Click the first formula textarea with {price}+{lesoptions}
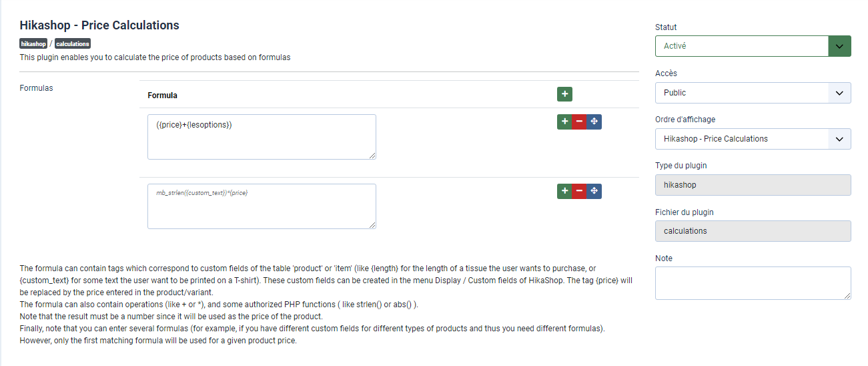868x366 pixels. (261, 137)
